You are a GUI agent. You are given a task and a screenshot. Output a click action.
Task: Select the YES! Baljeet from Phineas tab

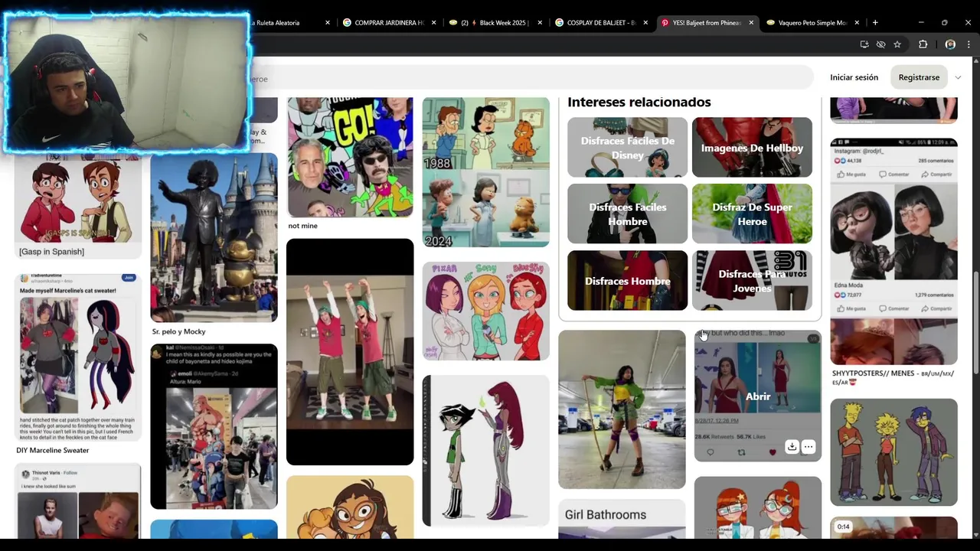pos(706,23)
